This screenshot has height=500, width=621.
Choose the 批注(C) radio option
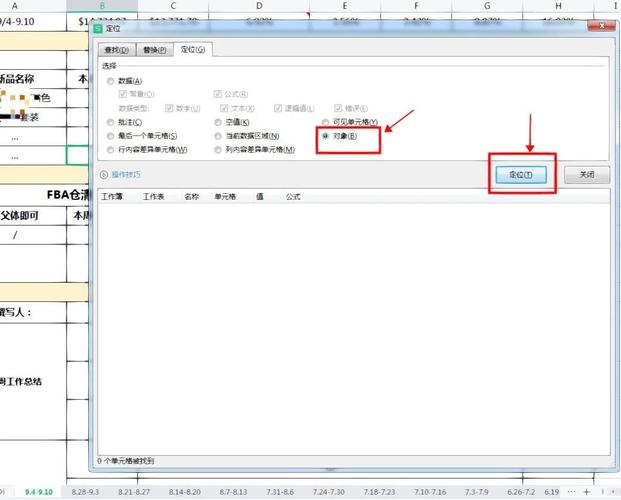(x=110, y=122)
